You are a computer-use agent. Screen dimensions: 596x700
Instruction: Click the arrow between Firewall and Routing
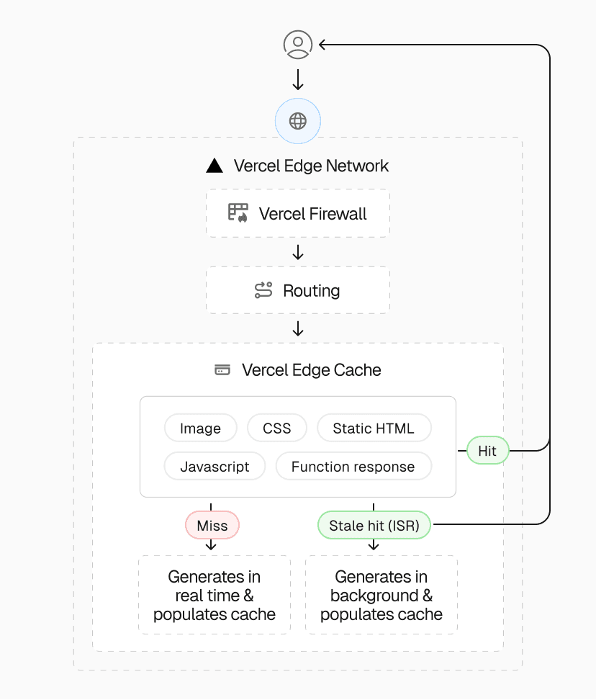[x=298, y=253]
